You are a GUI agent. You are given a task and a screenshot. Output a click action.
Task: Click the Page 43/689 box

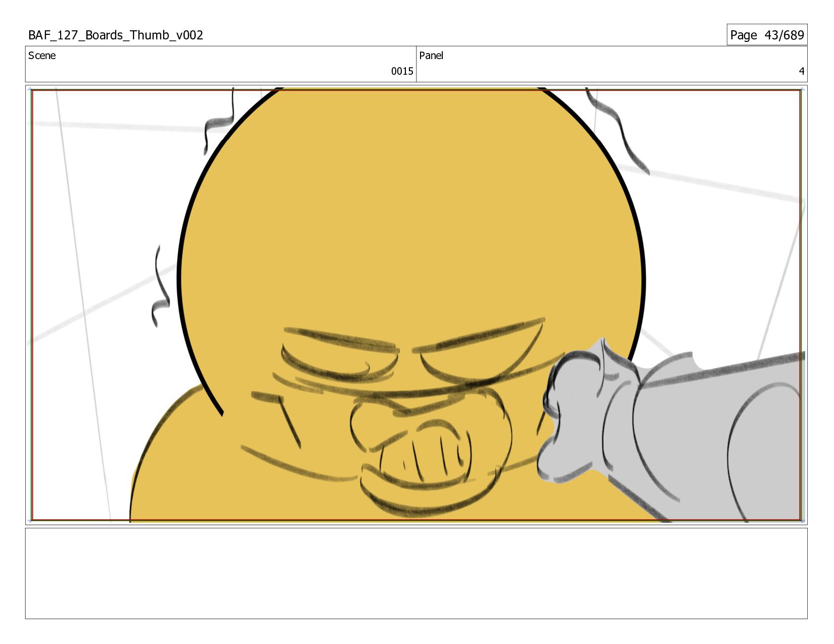pyautogui.click(x=767, y=35)
